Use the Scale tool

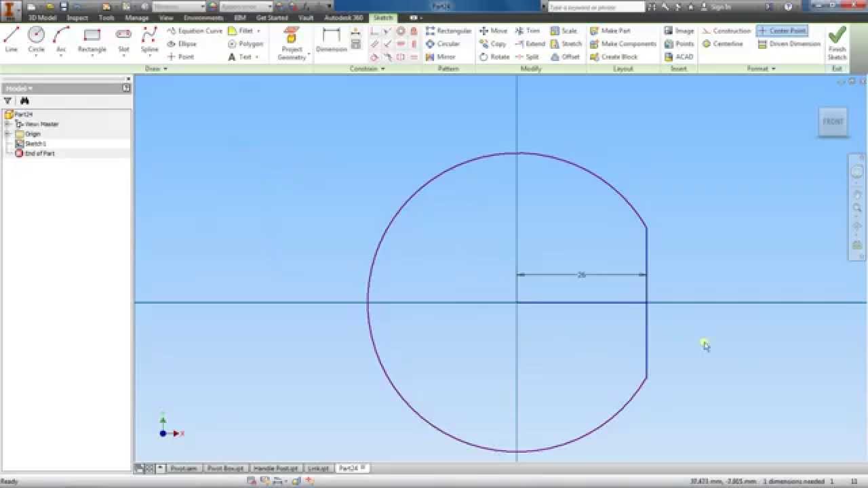(564, 30)
